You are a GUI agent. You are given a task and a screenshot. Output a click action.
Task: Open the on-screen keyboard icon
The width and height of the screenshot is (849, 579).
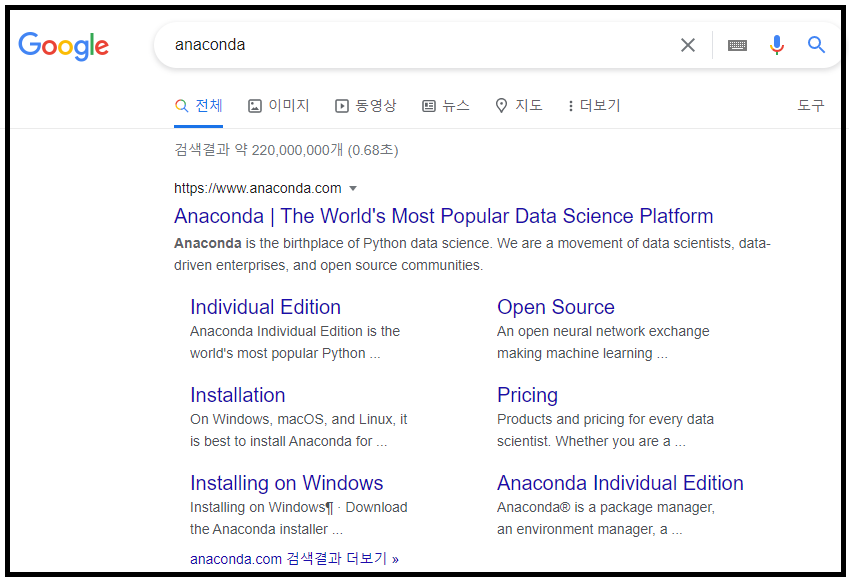(x=737, y=45)
